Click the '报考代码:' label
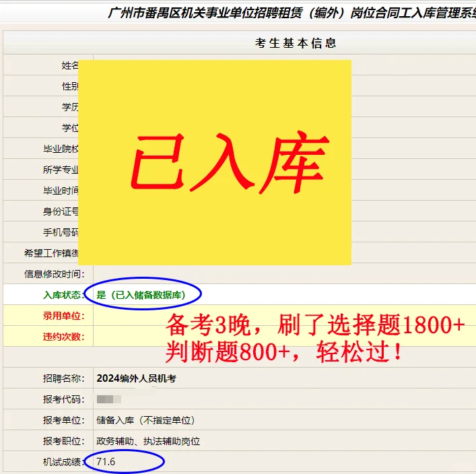Image resolution: width=476 pixels, height=474 pixels. point(64,399)
